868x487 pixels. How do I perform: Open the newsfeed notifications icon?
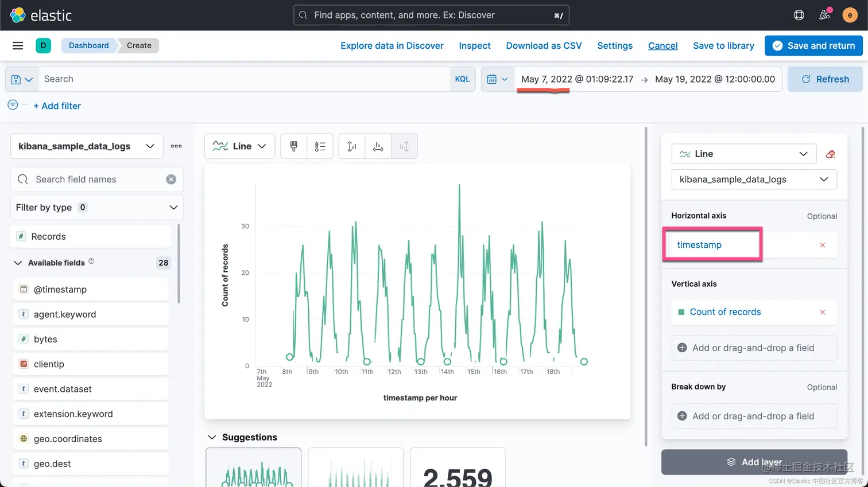pyautogui.click(x=824, y=15)
